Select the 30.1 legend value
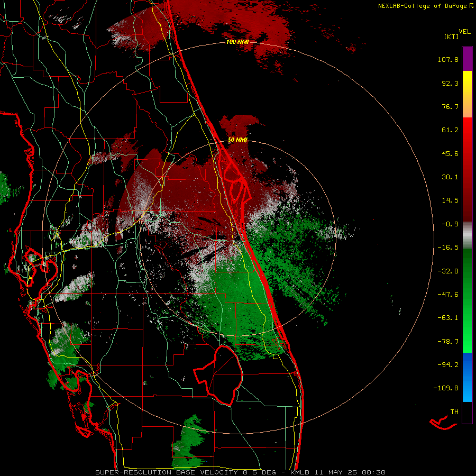This screenshot has width=476, height=476. pyautogui.click(x=450, y=177)
